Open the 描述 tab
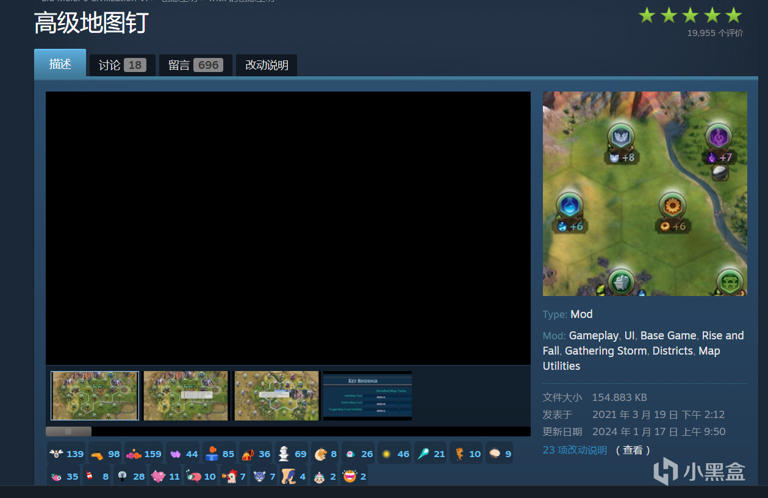 (60, 64)
